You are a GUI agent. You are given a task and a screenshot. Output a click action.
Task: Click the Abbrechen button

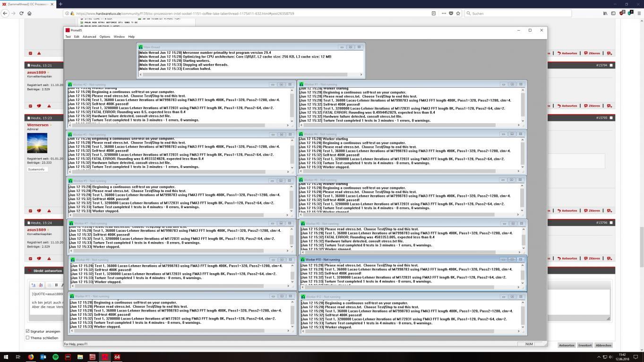pyautogui.click(x=603, y=345)
